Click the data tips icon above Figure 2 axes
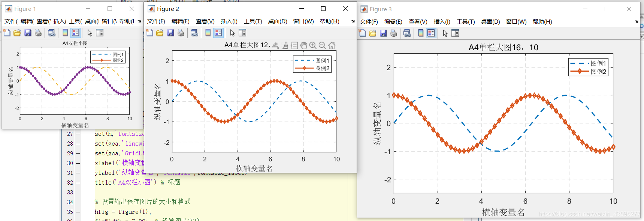 pyautogui.click(x=294, y=45)
